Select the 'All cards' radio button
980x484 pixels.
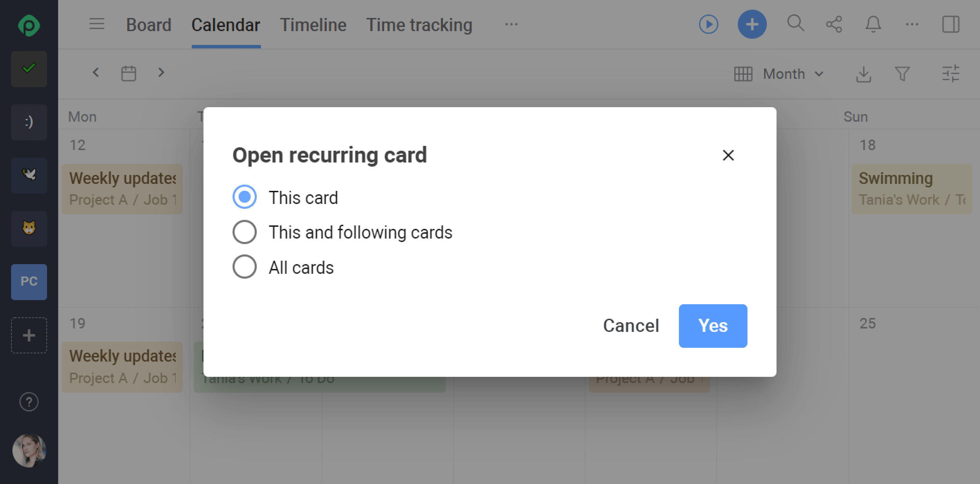pos(244,267)
